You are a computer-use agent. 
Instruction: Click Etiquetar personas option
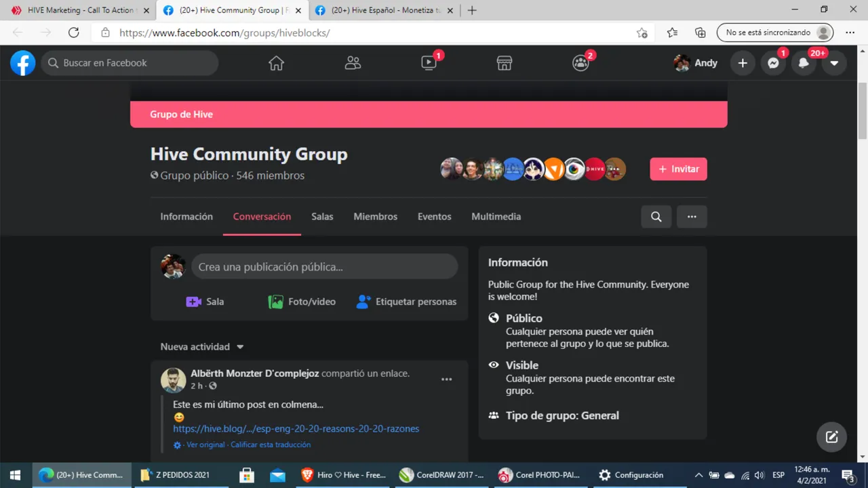(406, 302)
